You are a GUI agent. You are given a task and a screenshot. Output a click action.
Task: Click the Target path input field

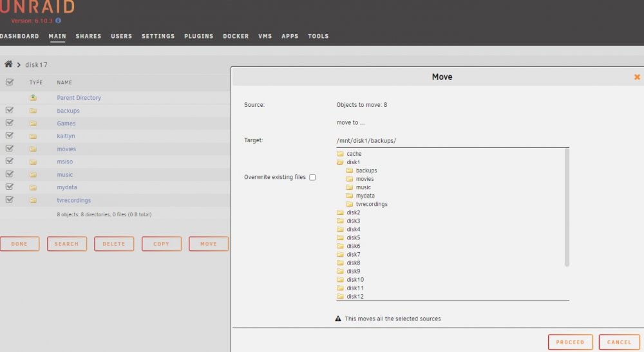453,141
